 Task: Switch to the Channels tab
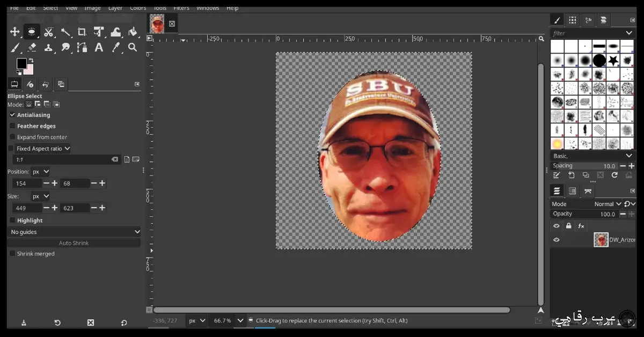(573, 191)
